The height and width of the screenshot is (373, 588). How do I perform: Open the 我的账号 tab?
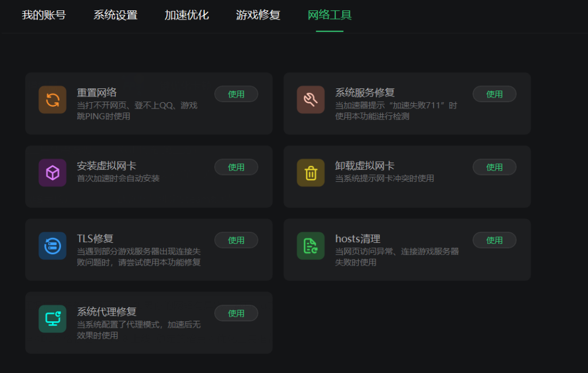coord(44,15)
